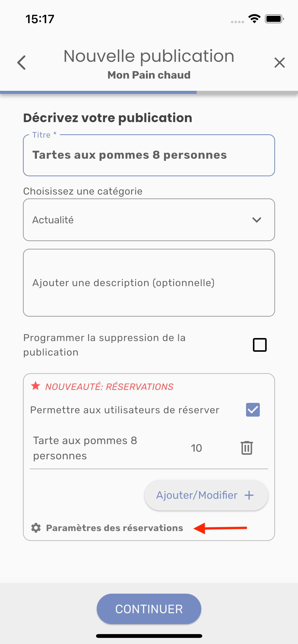
Task: Tap the plus icon in Ajouter/Modifier
Action: point(249,495)
